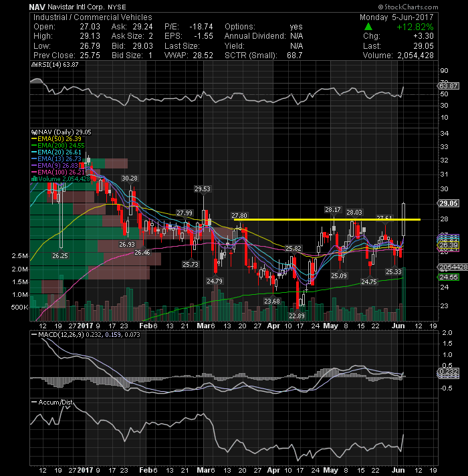Click the EPS value -1.55

click(x=203, y=36)
